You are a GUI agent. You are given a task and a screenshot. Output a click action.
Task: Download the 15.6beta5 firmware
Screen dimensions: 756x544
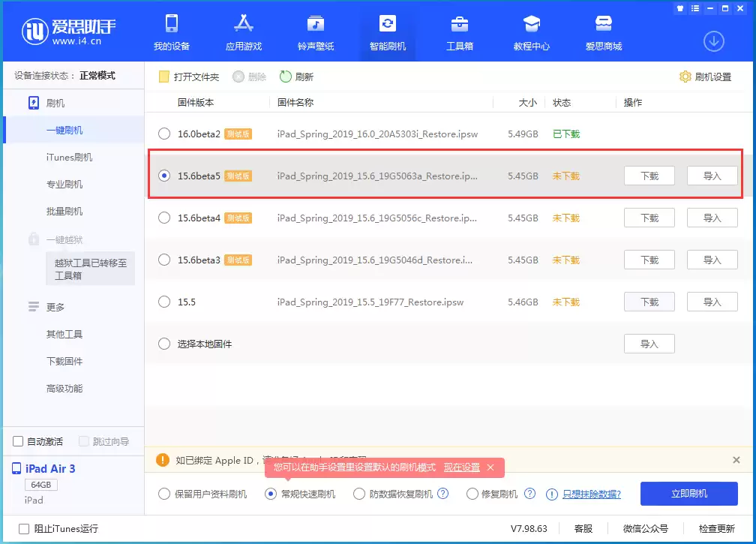649,176
